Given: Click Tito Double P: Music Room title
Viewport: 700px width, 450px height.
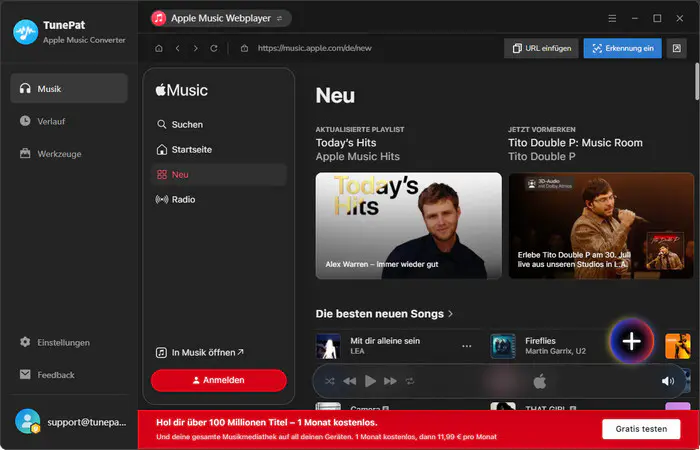Looking at the screenshot, I should [575, 143].
